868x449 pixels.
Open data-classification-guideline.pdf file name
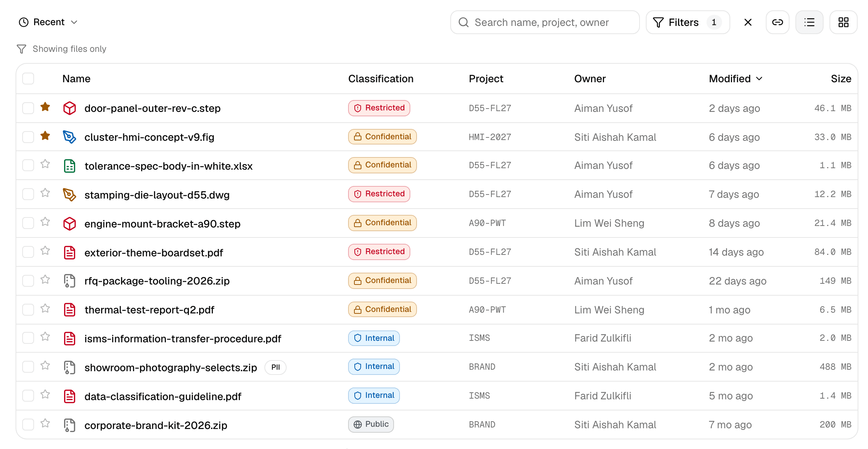(163, 396)
